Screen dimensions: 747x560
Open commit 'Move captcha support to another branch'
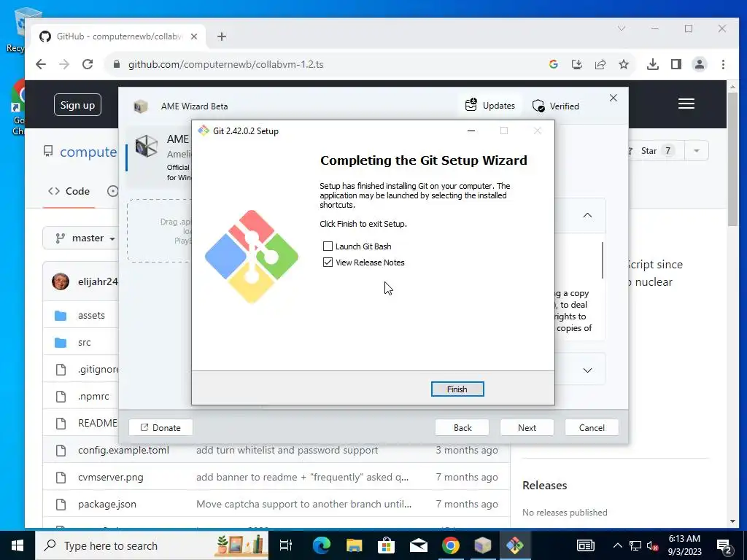304,505
